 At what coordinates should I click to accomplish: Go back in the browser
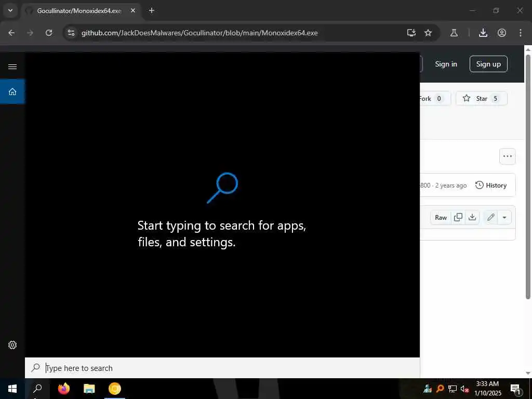click(11, 33)
